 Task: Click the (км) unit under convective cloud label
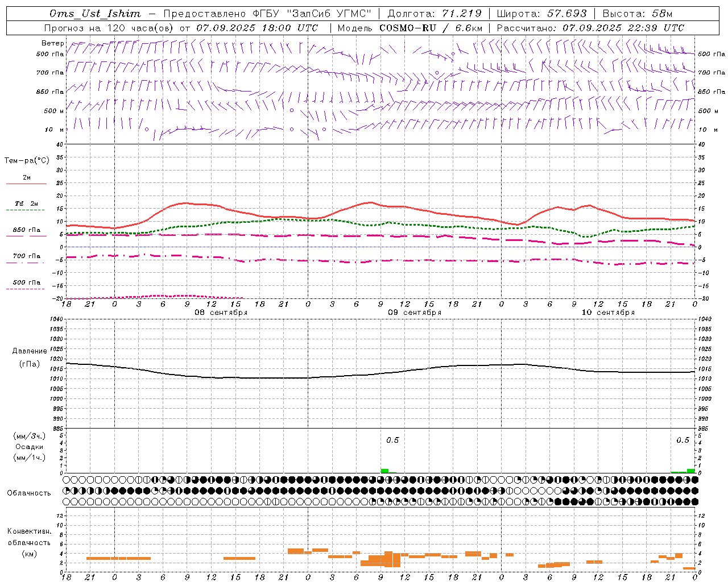pos(30,554)
